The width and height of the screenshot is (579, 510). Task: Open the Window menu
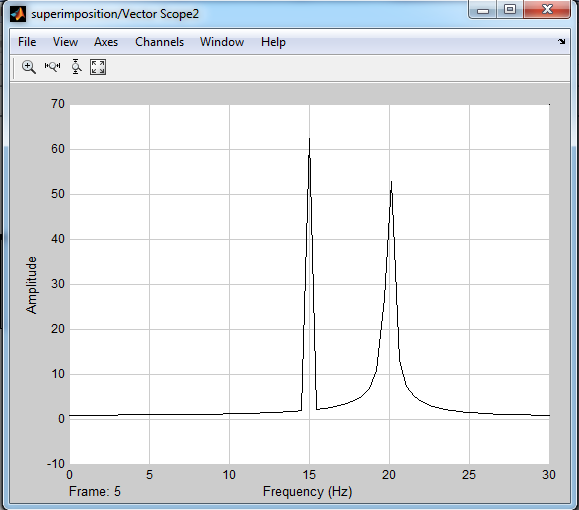(222, 42)
